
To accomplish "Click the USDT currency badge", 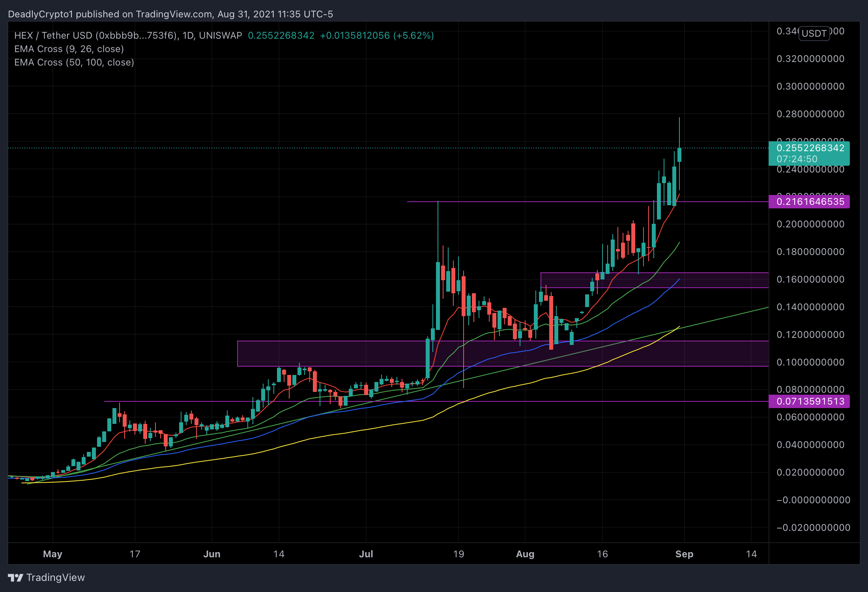I will coord(814,34).
